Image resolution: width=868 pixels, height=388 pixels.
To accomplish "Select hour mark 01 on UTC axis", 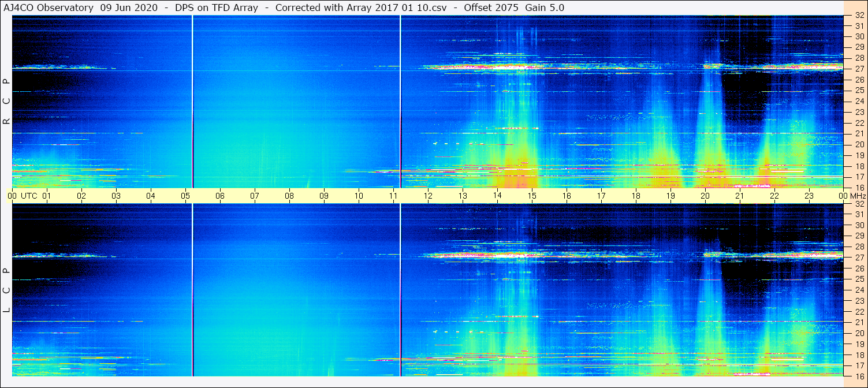I will pos(47,196).
